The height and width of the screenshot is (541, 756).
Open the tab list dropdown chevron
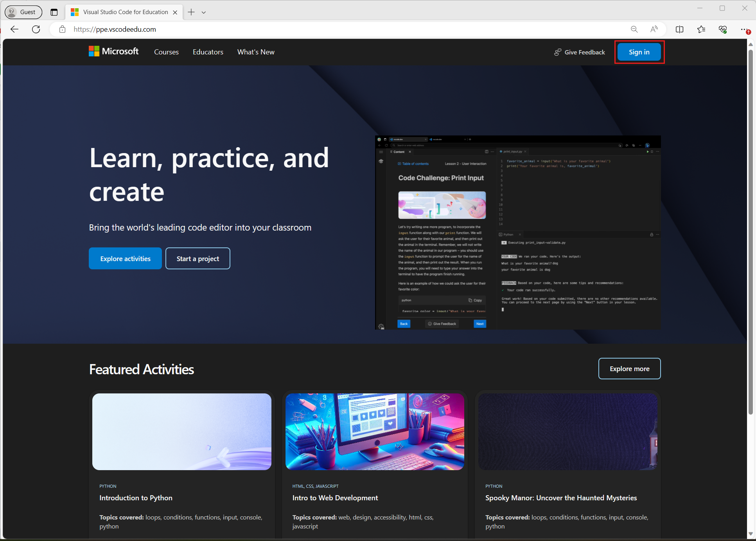204,12
